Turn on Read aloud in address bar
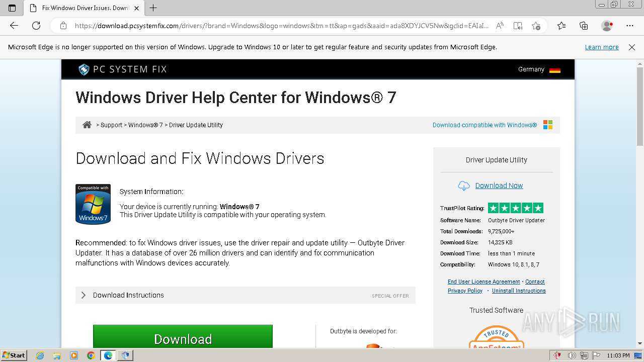This screenshot has width=644, height=362. pyautogui.click(x=500, y=26)
